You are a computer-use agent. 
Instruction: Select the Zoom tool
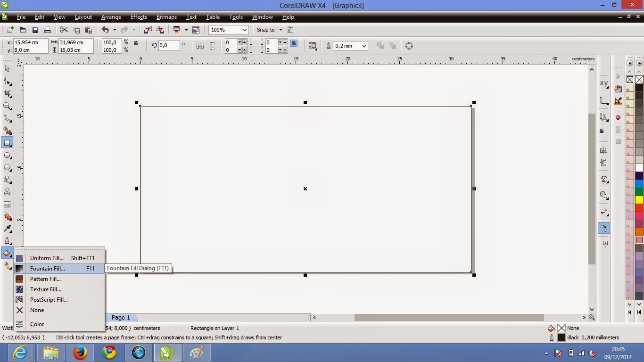[7, 106]
